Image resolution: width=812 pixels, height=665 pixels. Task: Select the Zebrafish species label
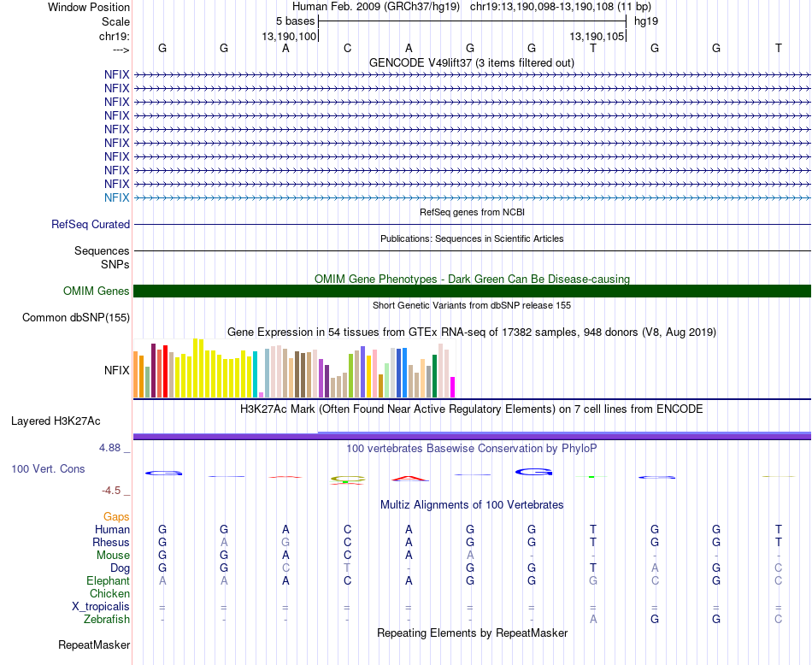[107, 619]
